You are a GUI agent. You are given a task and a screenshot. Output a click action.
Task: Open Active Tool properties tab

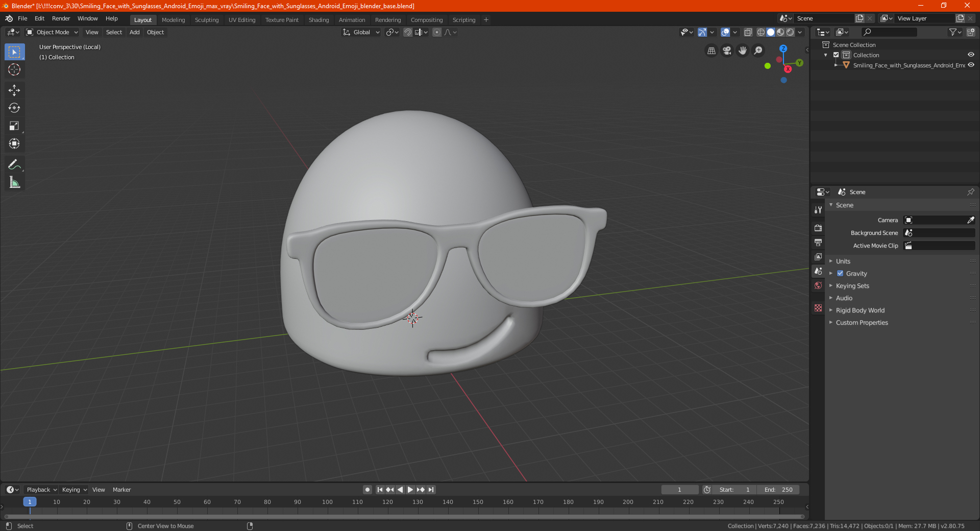click(818, 210)
